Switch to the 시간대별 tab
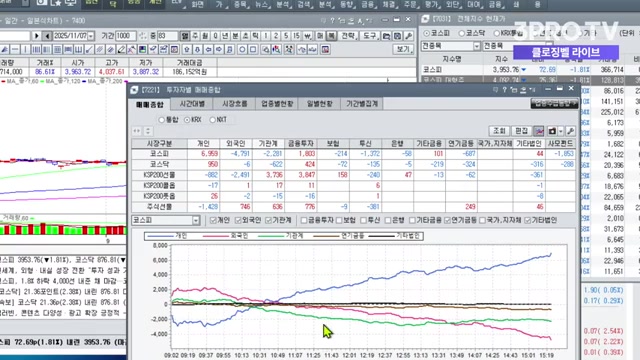 (x=192, y=104)
